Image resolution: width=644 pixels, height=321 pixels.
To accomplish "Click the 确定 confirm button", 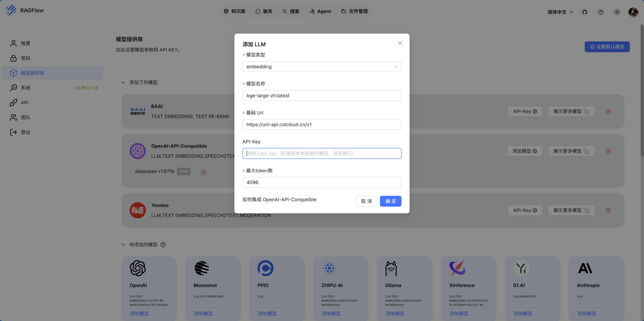I will [391, 201].
